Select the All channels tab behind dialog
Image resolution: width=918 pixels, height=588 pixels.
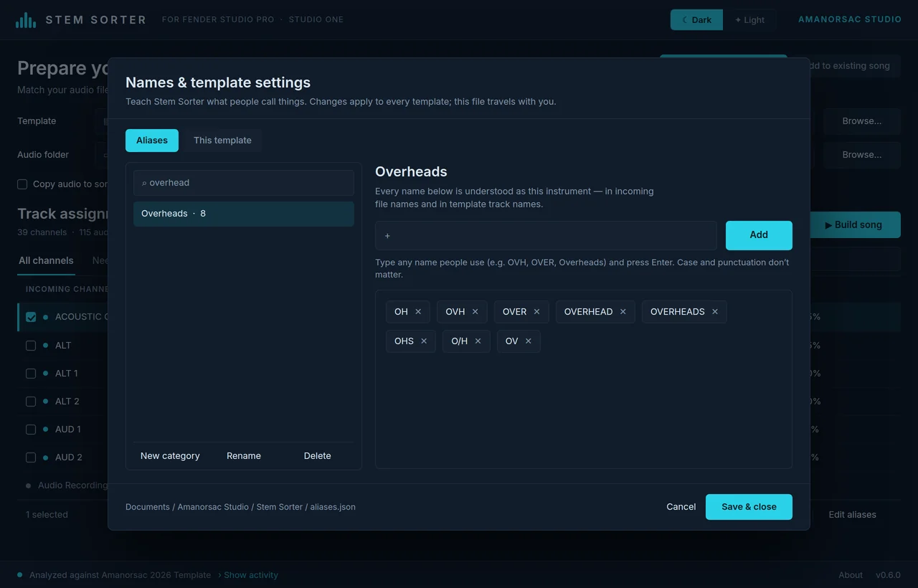coord(46,261)
